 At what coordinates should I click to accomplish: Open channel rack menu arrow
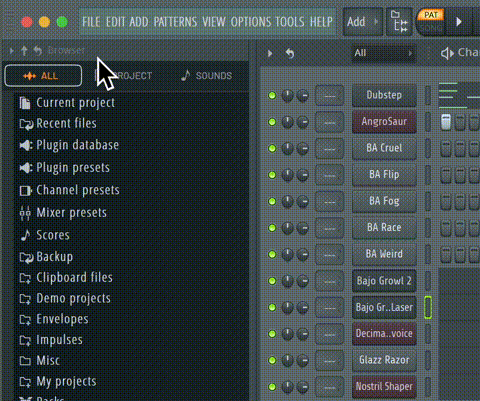click(x=270, y=53)
